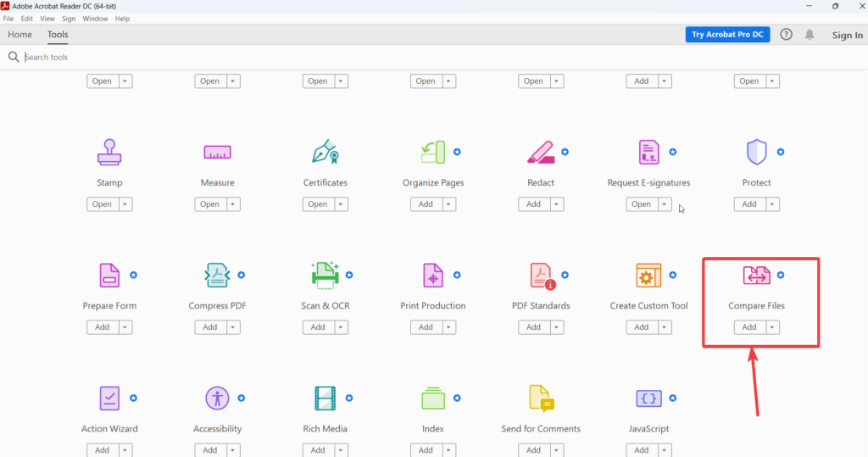Open the Sign menu
The height and width of the screenshot is (457, 868).
[x=69, y=19]
